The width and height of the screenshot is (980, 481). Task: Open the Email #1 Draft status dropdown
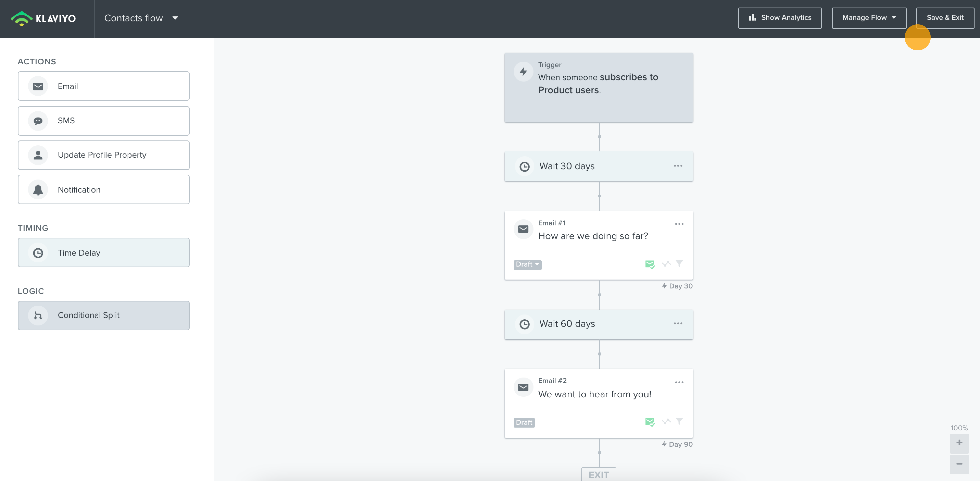point(527,264)
